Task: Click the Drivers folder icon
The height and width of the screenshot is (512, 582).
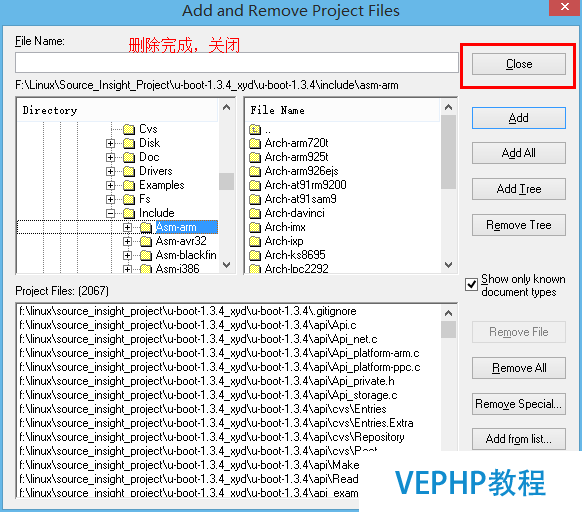Action: point(129,171)
